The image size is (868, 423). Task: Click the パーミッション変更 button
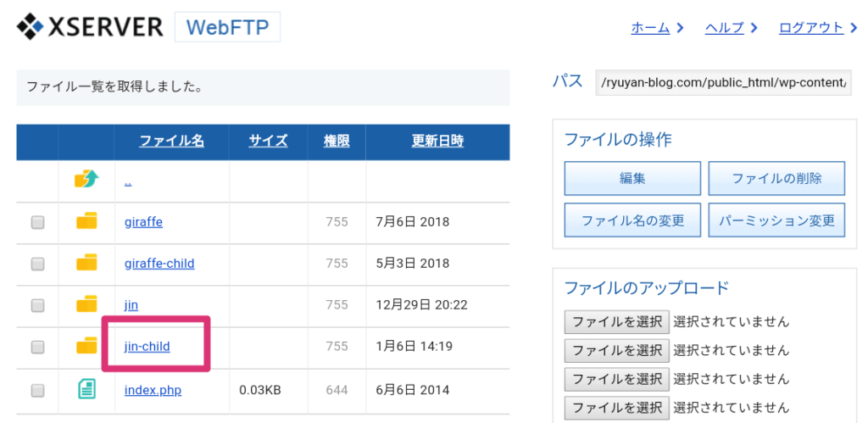[776, 220]
